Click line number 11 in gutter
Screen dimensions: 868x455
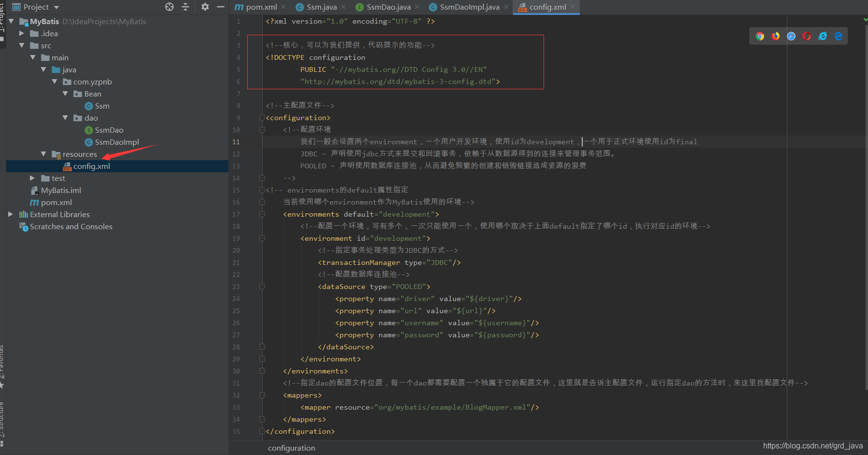[x=236, y=142]
